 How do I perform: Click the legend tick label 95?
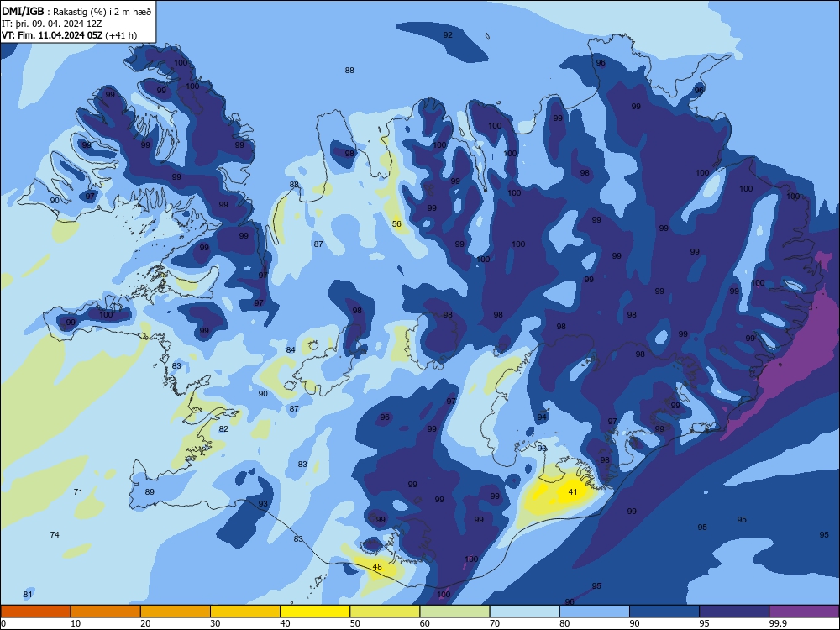tap(705, 623)
